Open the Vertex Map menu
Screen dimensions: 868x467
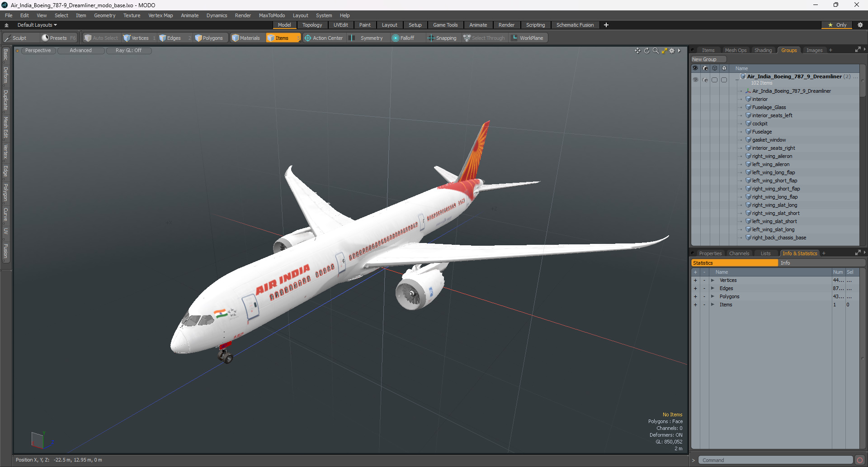pyautogui.click(x=160, y=15)
